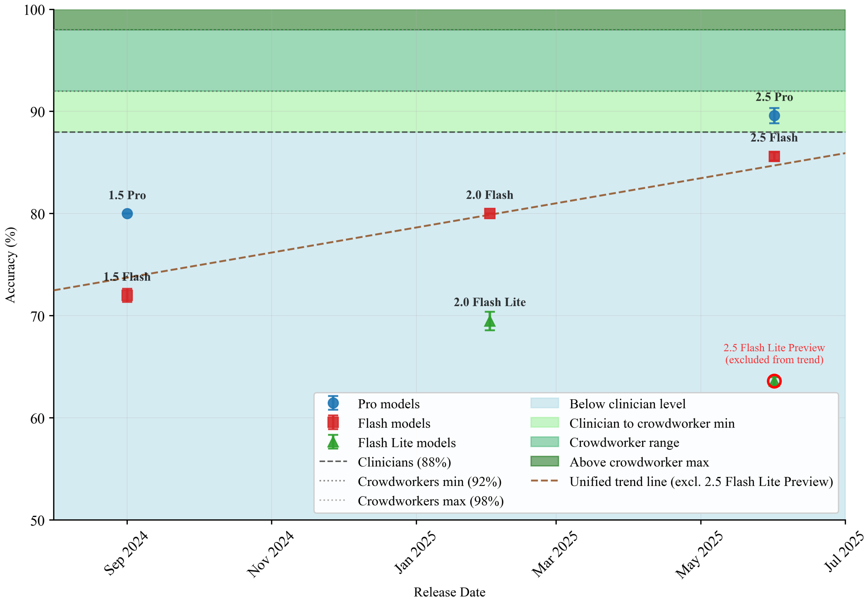This screenshot has width=868, height=602.
Task: Click the Mar 2025 x-axis tick label
Action: pyautogui.click(x=554, y=553)
